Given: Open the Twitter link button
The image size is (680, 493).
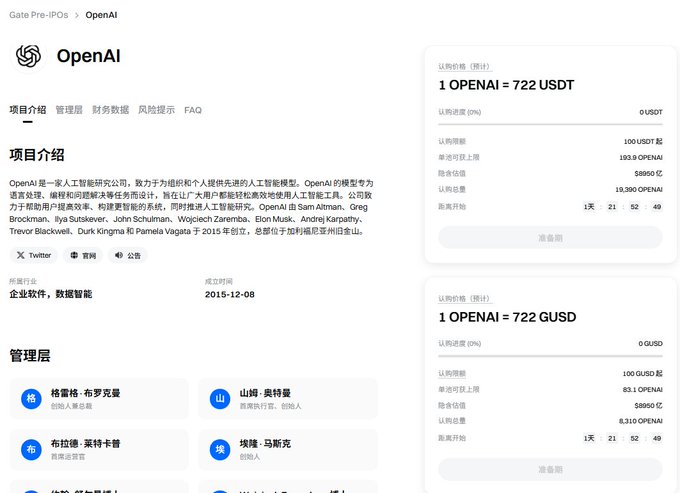Looking at the screenshot, I should coord(34,255).
